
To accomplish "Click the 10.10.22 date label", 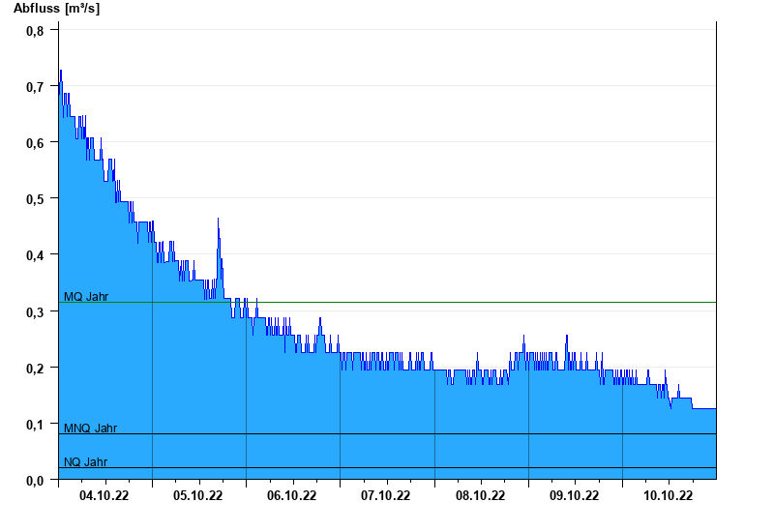I will (668, 495).
